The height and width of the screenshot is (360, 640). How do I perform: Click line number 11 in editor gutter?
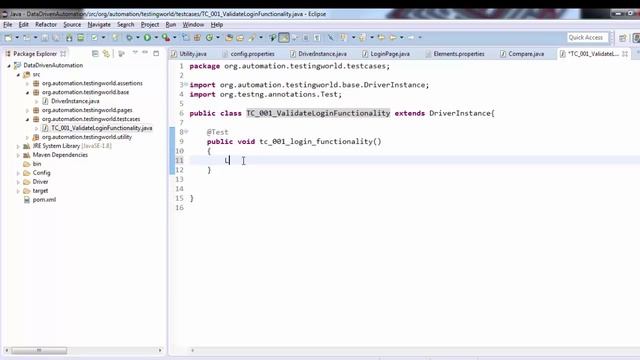coord(180,160)
